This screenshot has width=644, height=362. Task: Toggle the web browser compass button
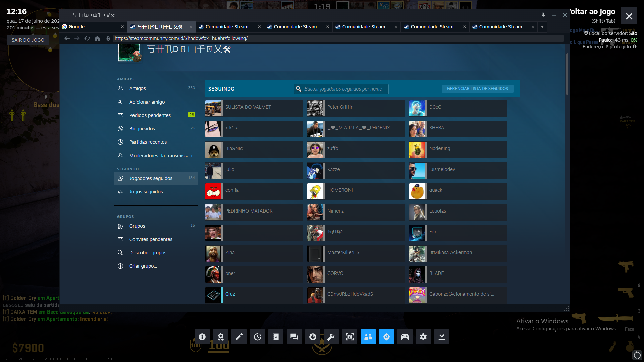[386, 337]
